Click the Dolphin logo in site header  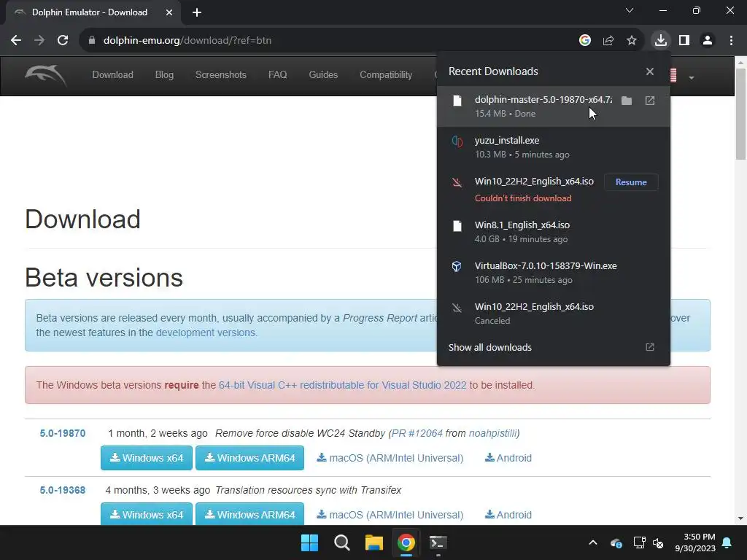pyautogui.click(x=46, y=75)
